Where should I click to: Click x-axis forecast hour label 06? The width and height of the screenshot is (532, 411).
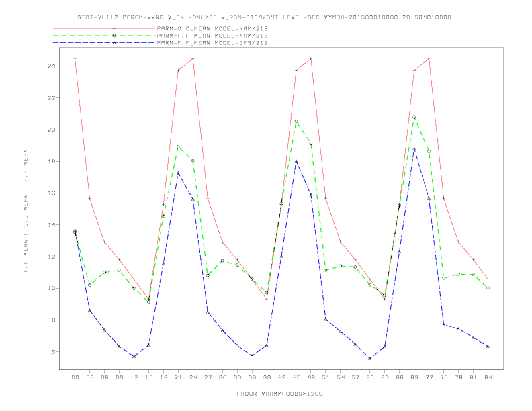[105, 377]
